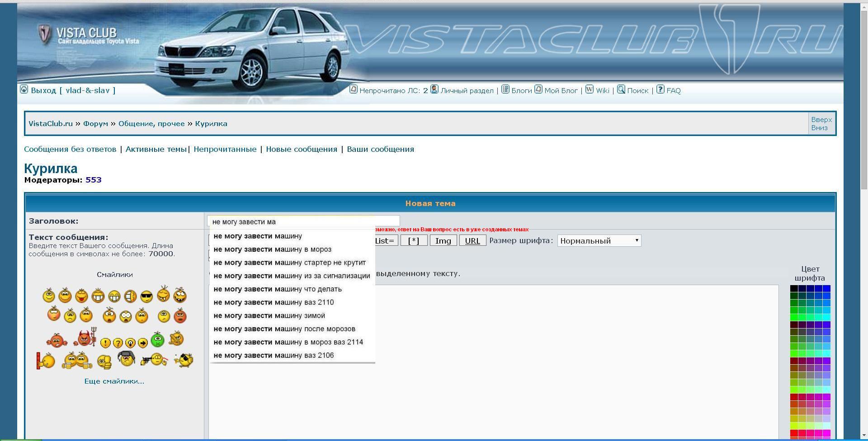Viewport: 868px width, 441px height.
Task: Insert the two smileys with beer mugs
Action: (77, 361)
